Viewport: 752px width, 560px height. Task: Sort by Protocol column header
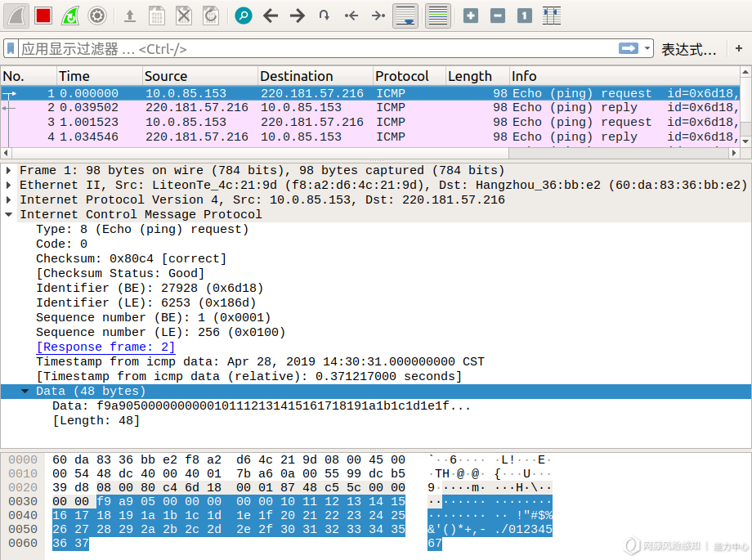pos(410,76)
